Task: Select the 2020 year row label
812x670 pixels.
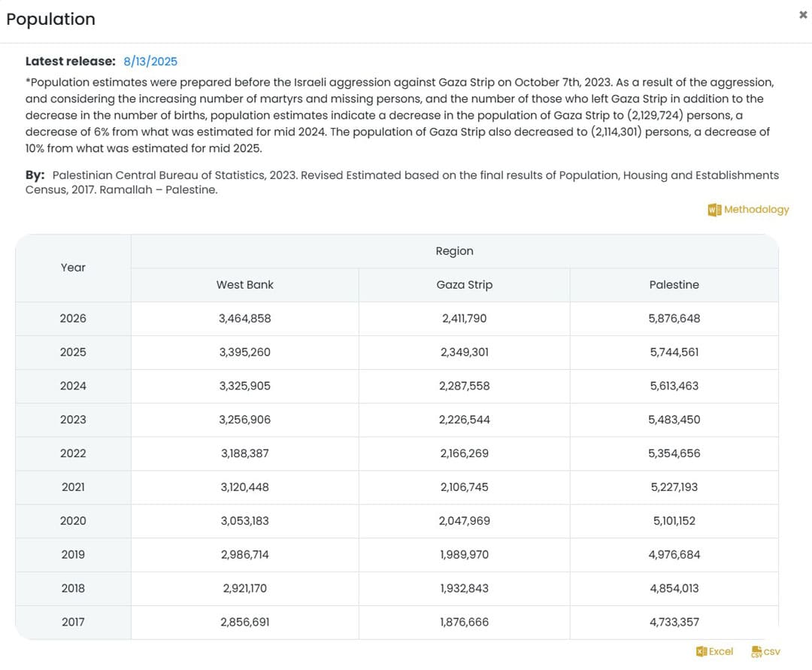Action: click(x=73, y=521)
